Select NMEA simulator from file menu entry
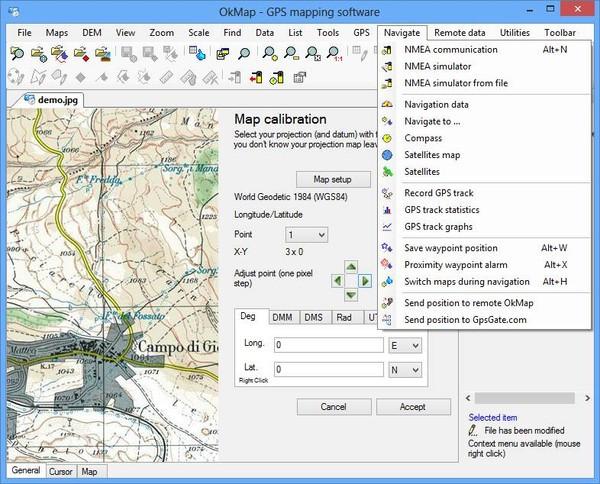600x484 pixels. click(456, 83)
